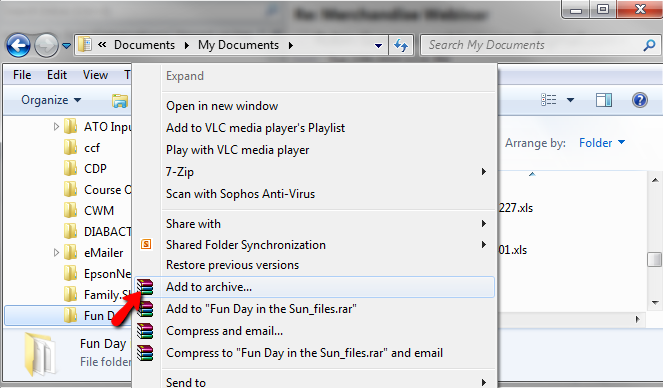Screen dimensions: 663x388
Task: Expand the ATO Input folder node
Action: point(56,126)
